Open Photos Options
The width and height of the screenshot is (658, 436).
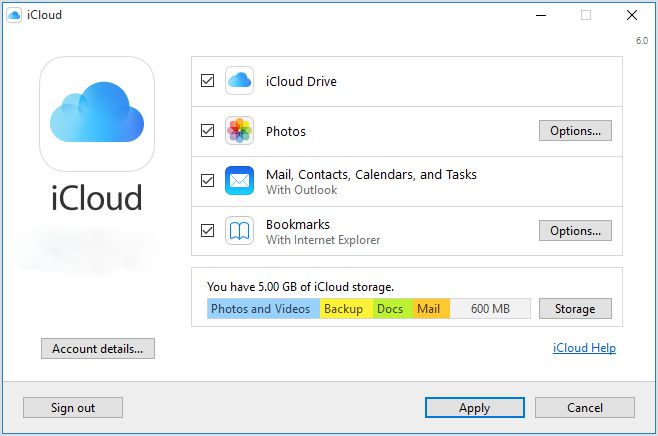click(x=575, y=131)
